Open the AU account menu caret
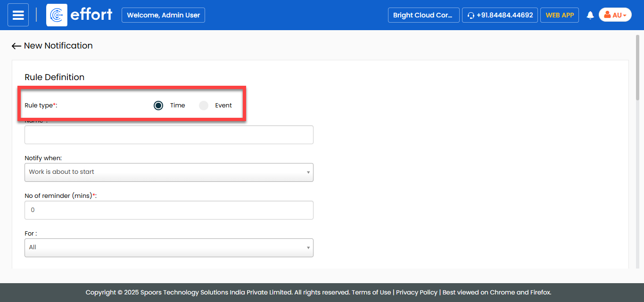Screen dimensions: 644x302 click(x=625, y=16)
